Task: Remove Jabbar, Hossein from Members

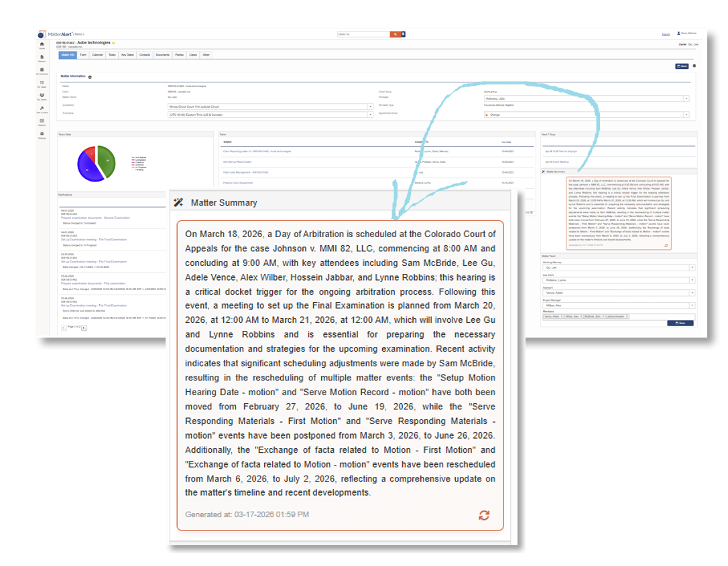Action: coord(627,316)
